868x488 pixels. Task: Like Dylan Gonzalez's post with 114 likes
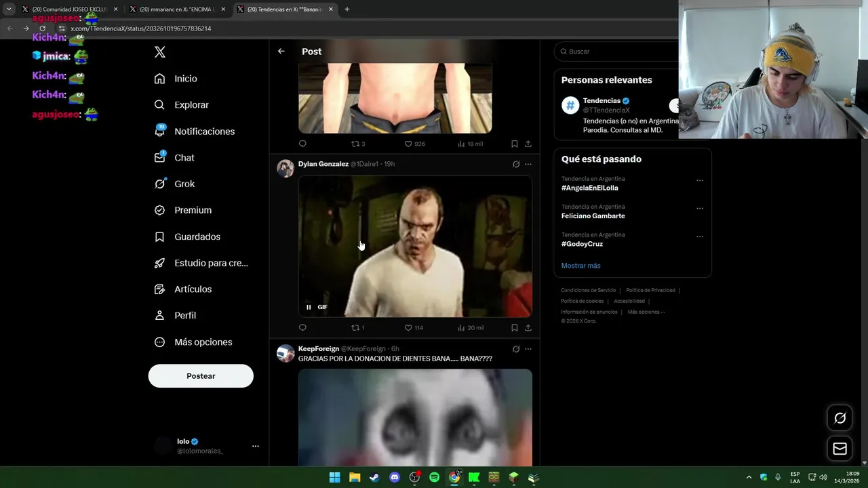pyautogui.click(x=414, y=327)
